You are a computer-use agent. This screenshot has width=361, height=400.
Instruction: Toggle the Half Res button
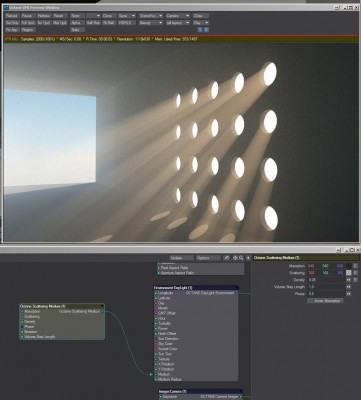93,23
